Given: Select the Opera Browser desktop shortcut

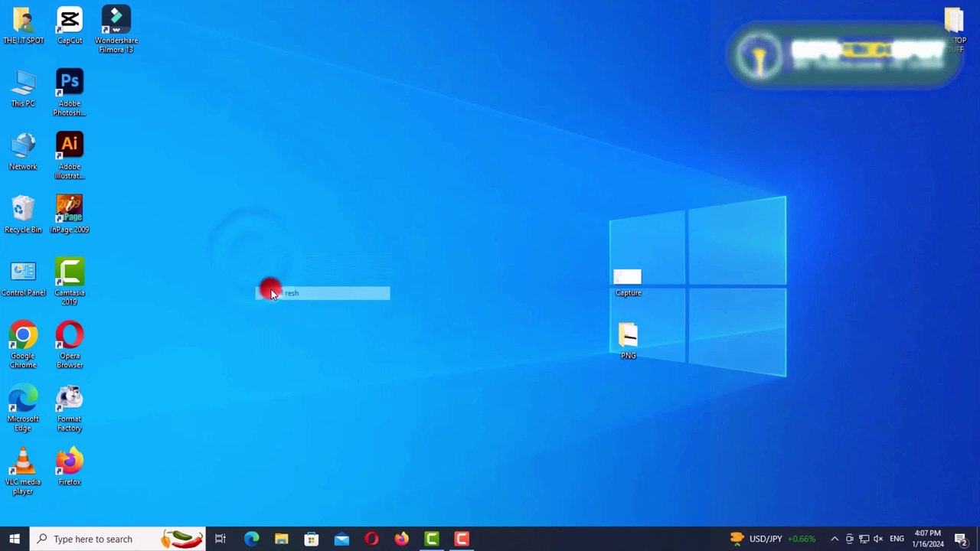Looking at the screenshot, I should [x=70, y=345].
